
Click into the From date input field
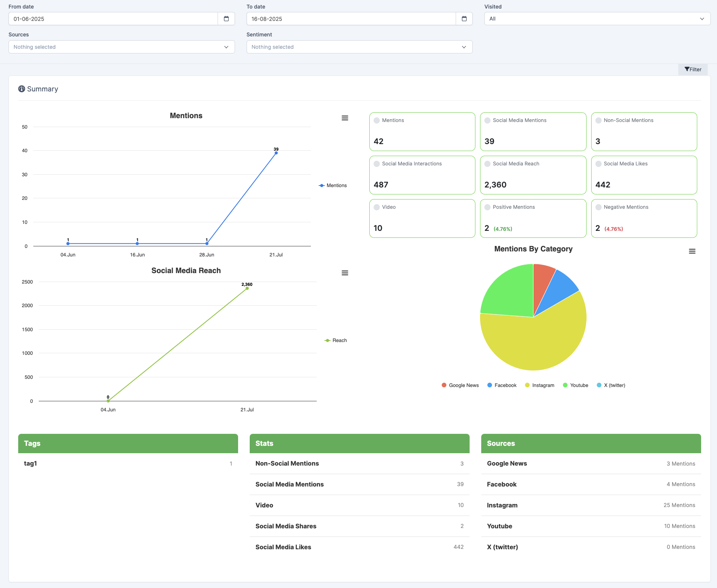[x=113, y=19]
